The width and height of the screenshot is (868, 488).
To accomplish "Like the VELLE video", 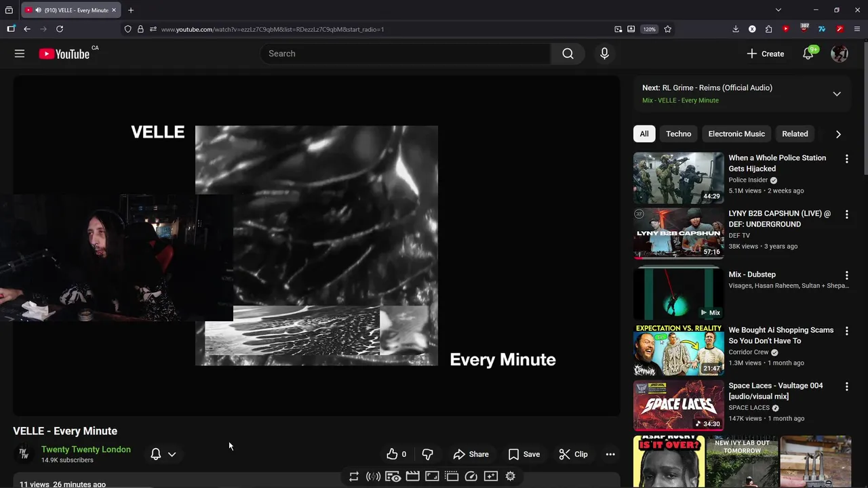I will point(396,454).
